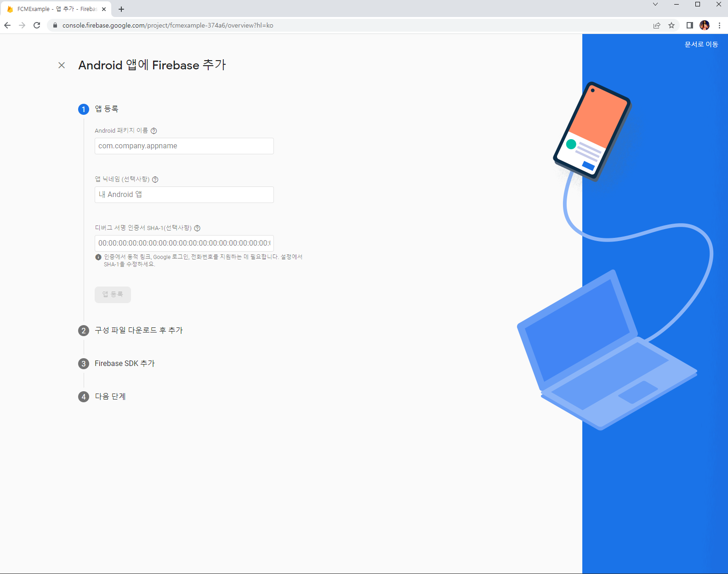
Task: Click help icon next to 앱 닉네임
Action: pos(155,180)
